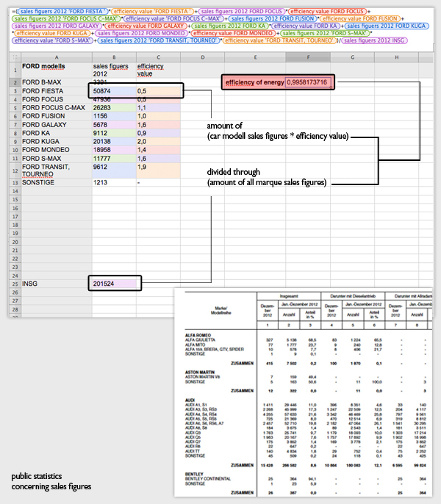Select the 'FORD GALAXY' cell

click(57, 125)
